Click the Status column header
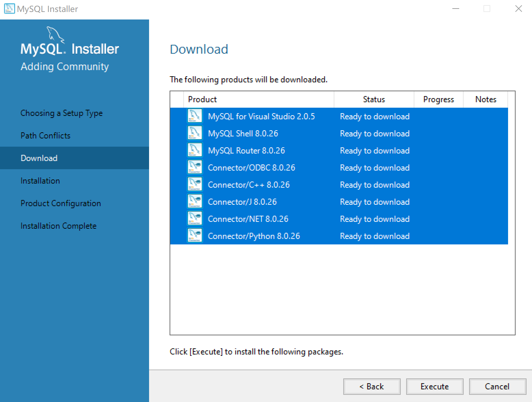The height and width of the screenshot is (402, 532). click(x=374, y=99)
